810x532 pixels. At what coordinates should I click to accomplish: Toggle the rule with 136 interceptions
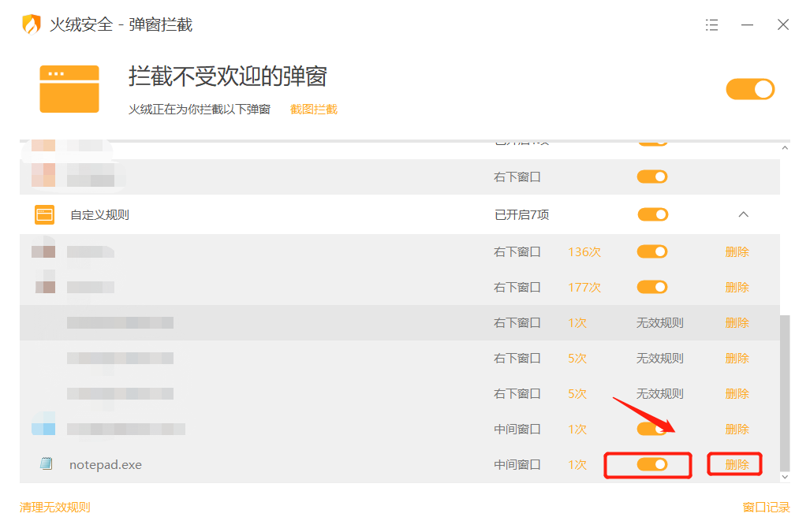tap(652, 251)
